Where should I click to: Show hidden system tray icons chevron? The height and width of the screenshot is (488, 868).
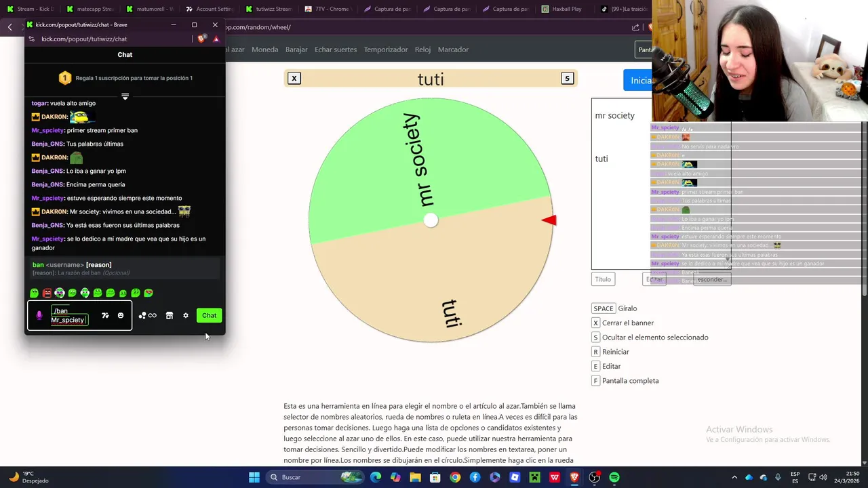734,477
